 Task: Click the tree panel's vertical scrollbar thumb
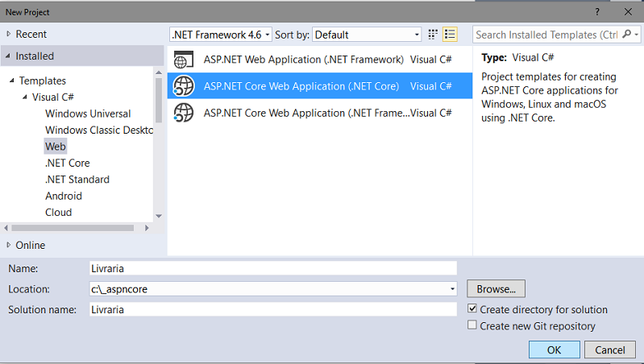coord(159,100)
